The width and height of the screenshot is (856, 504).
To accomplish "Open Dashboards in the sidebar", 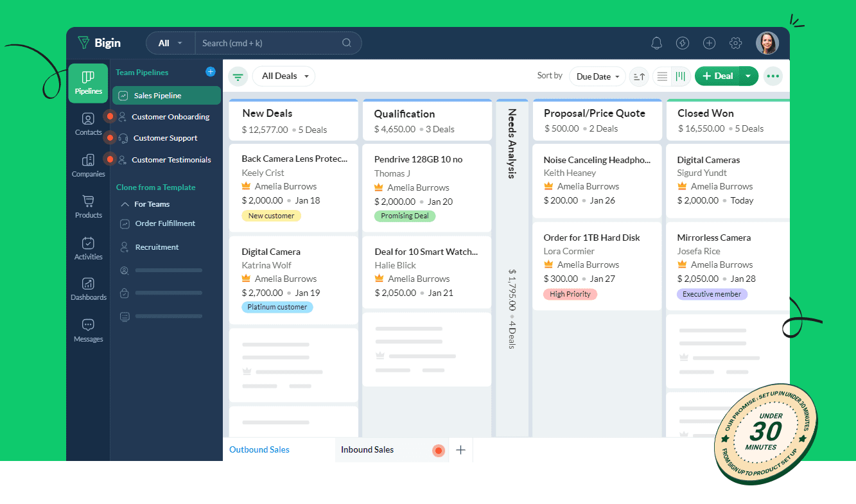I will pos(88,289).
